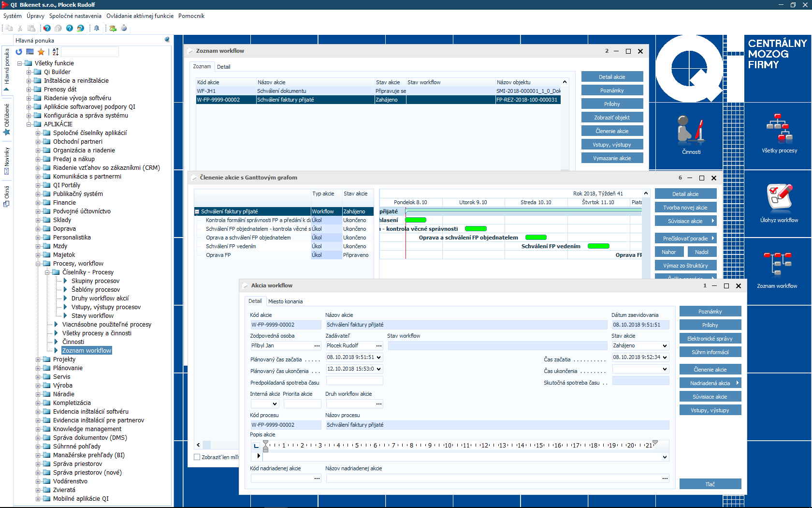Click the Elektronické správy button

pos(710,339)
